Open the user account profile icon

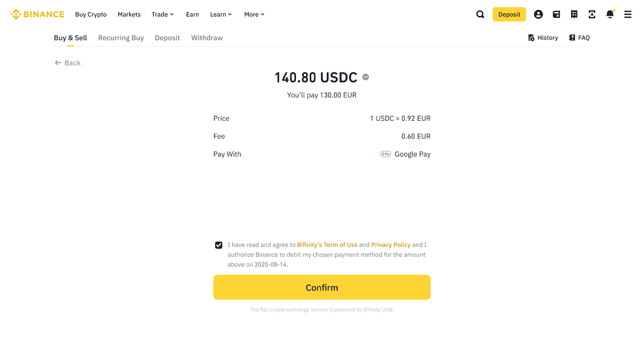(538, 14)
